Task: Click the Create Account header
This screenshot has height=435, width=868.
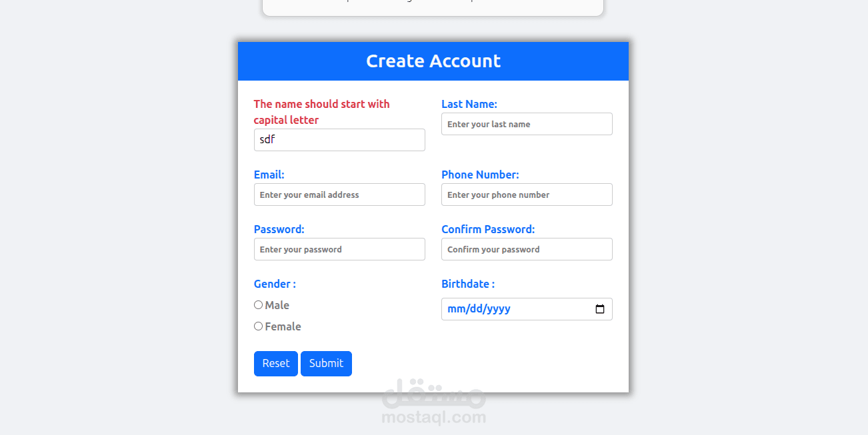Action: point(433,61)
